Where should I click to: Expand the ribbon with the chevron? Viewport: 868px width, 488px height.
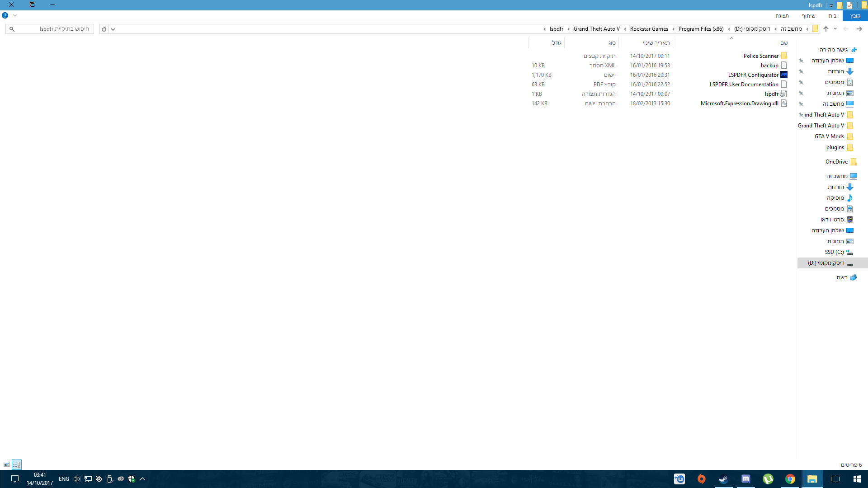click(15, 15)
